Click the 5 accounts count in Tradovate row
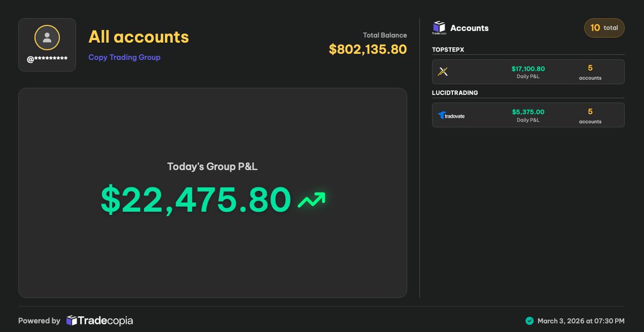This screenshot has width=644, height=332. click(x=590, y=116)
